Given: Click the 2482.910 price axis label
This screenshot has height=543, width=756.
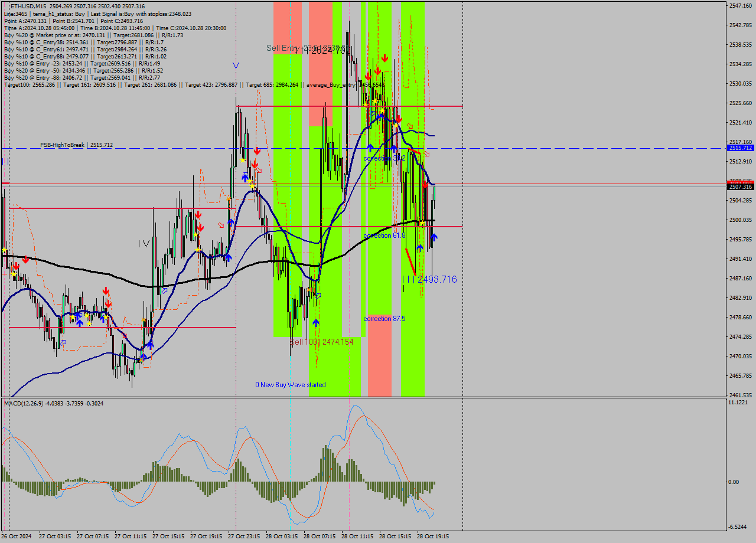Looking at the screenshot, I should pyautogui.click(x=741, y=297).
